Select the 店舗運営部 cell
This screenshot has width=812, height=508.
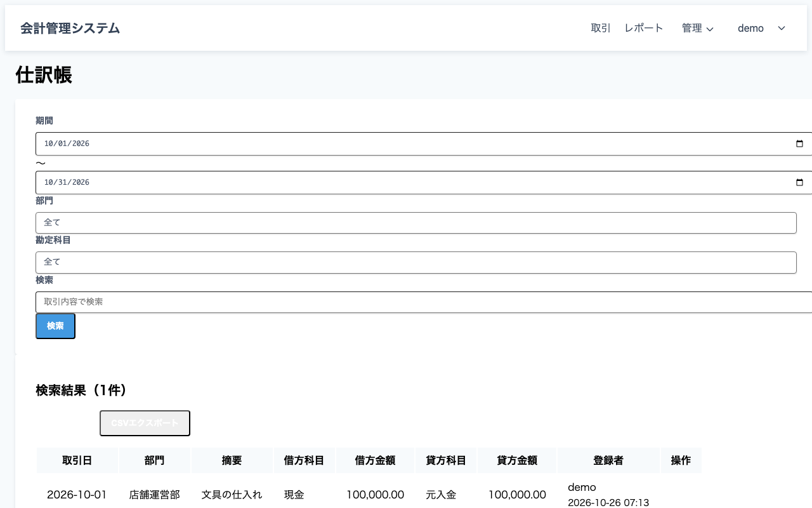click(x=155, y=495)
